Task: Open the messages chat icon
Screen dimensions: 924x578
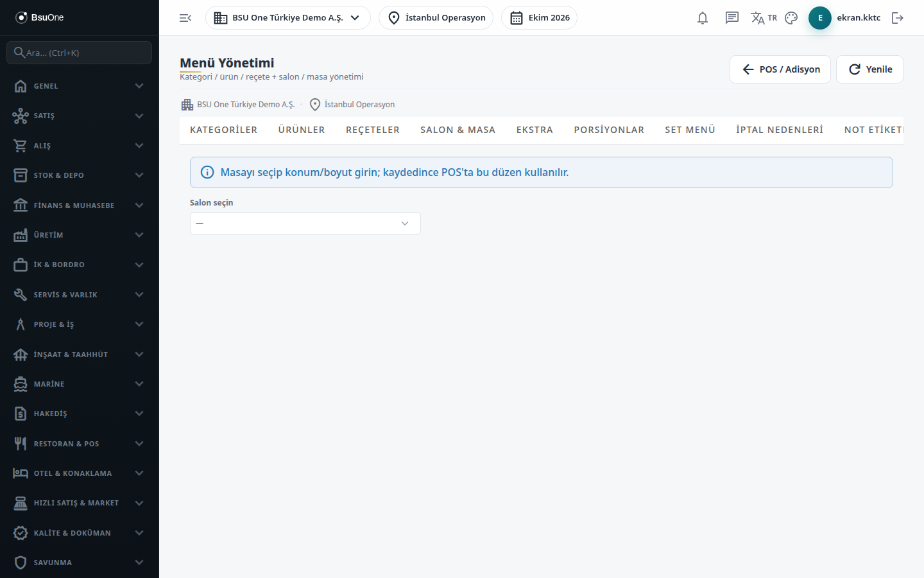Action: pos(732,18)
